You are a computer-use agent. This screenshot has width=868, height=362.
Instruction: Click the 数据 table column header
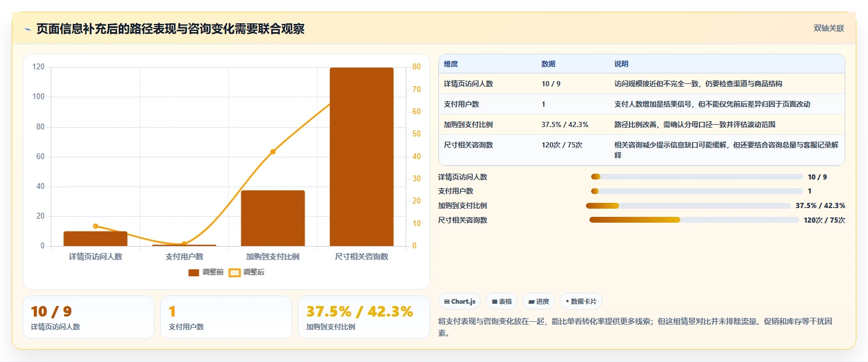pos(549,64)
